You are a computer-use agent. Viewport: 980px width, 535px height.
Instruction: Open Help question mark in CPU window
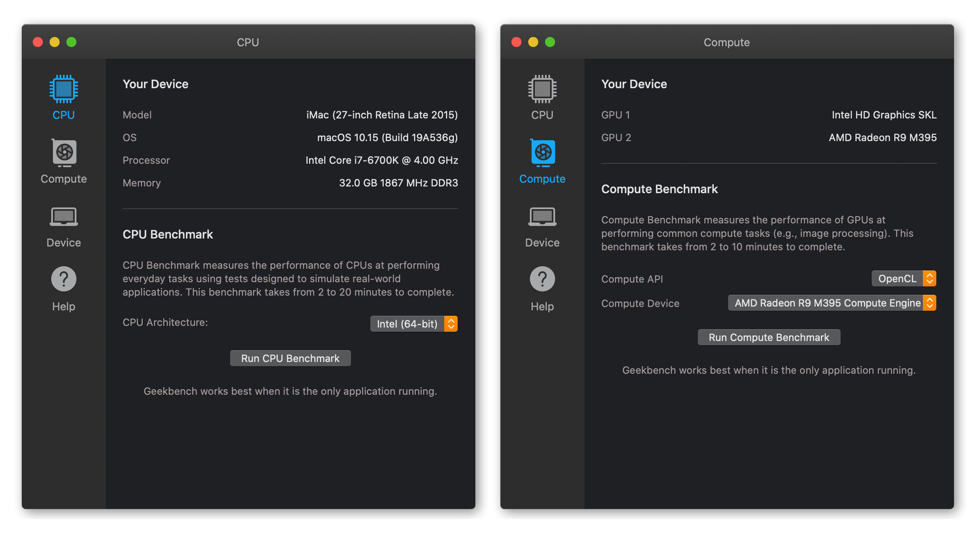click(63, 279)
